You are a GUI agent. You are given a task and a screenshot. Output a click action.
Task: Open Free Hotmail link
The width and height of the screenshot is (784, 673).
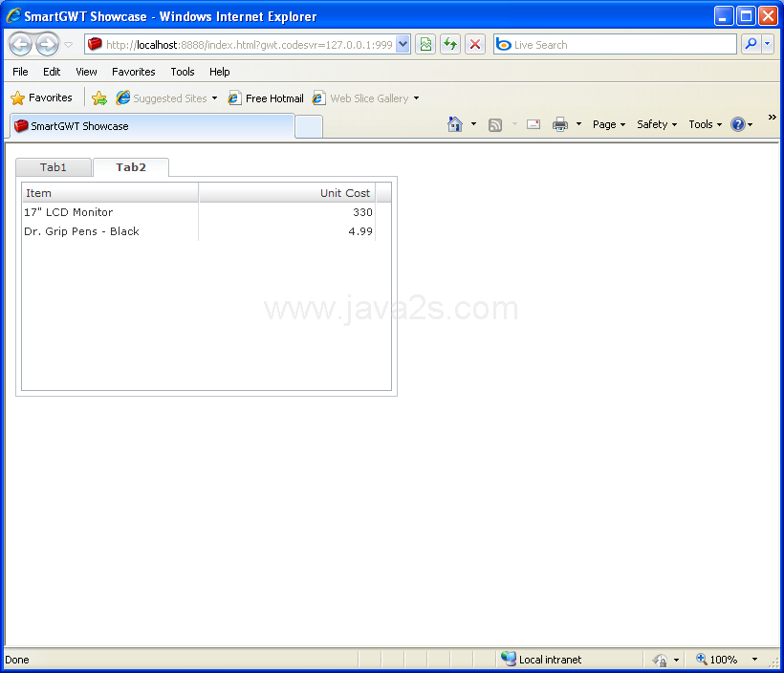266,98
